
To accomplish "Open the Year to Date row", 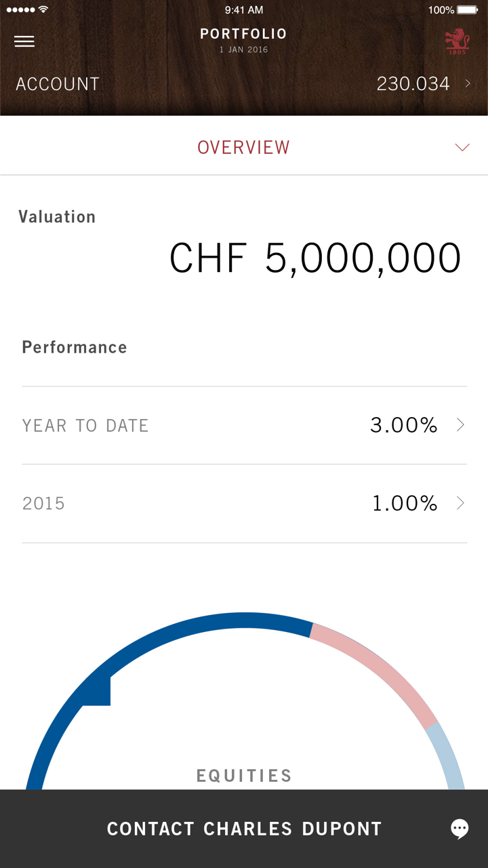I will point(244,425).
